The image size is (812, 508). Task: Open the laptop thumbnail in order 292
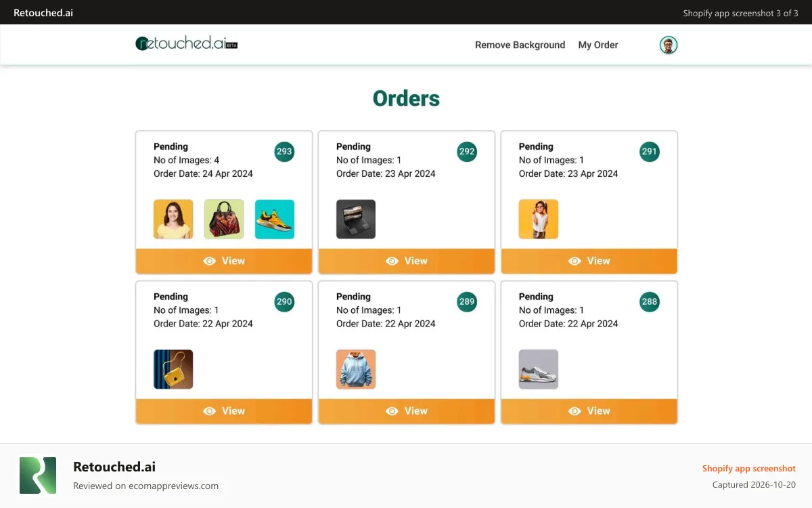click(356, 219)
